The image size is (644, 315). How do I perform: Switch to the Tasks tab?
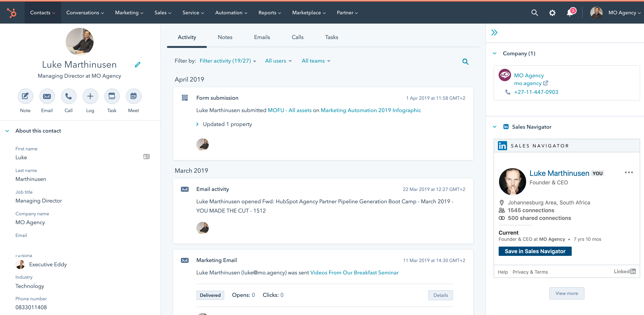tap(331, 37)
